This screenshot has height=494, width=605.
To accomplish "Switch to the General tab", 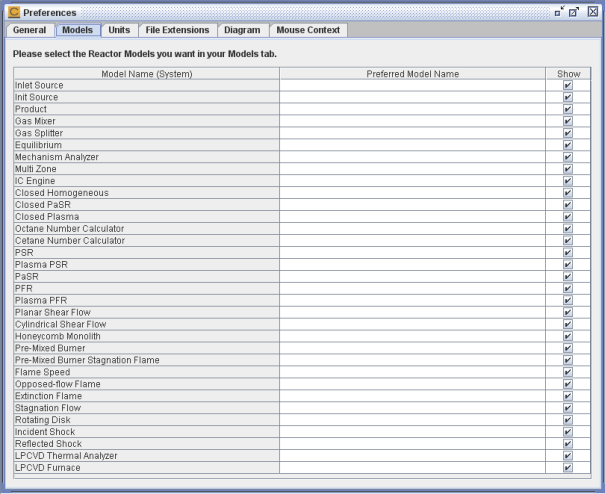I will [x=30, y=30].
